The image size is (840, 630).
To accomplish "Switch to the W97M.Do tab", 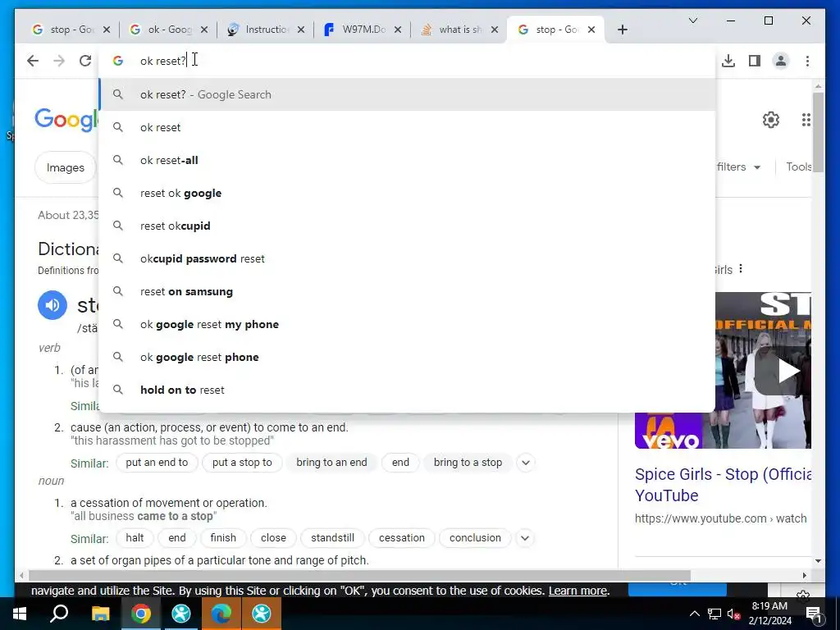I will tap(362, 30).
